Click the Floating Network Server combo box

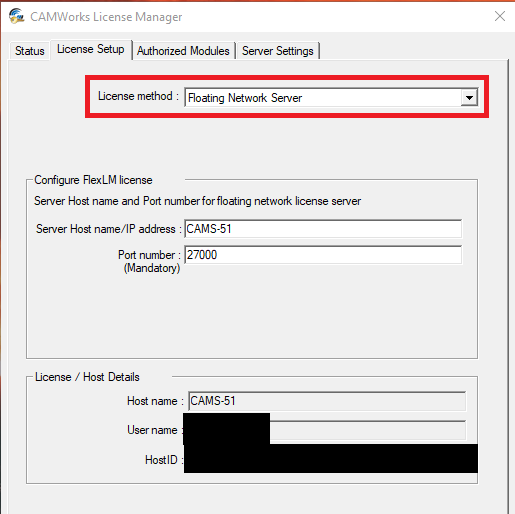[x=331, y=98]
